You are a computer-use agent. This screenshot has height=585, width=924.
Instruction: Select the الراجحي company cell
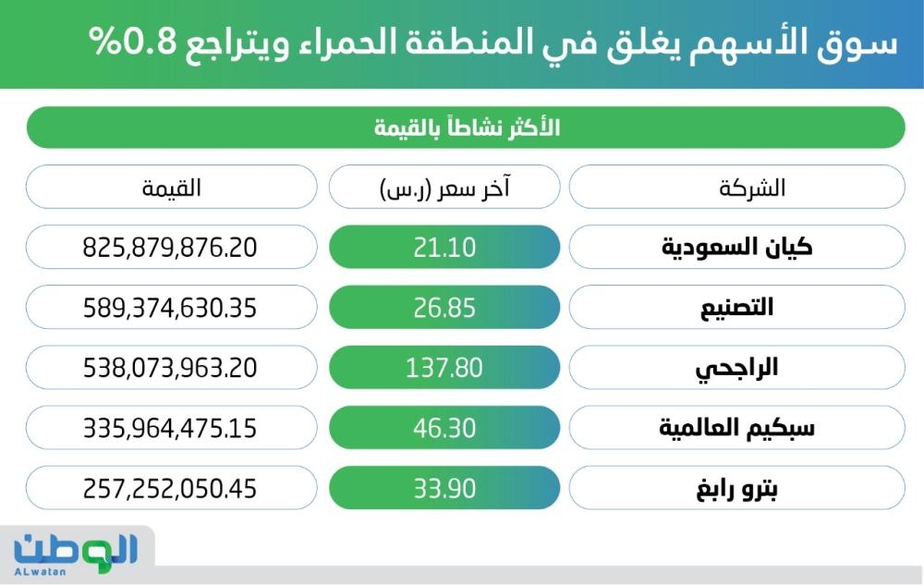pos(736,367)
